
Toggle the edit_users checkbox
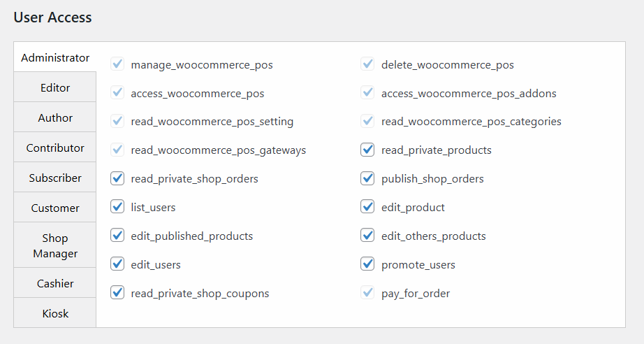click(117, 265)
